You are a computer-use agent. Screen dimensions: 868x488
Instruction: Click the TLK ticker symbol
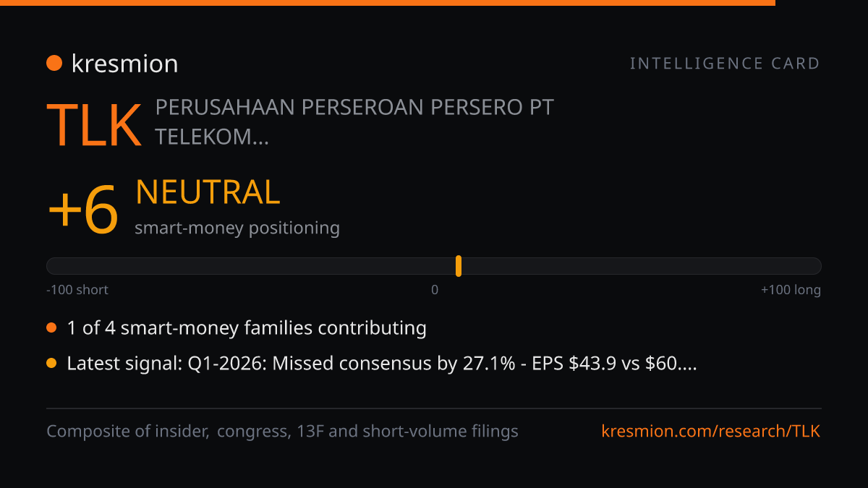click(94, 125)
